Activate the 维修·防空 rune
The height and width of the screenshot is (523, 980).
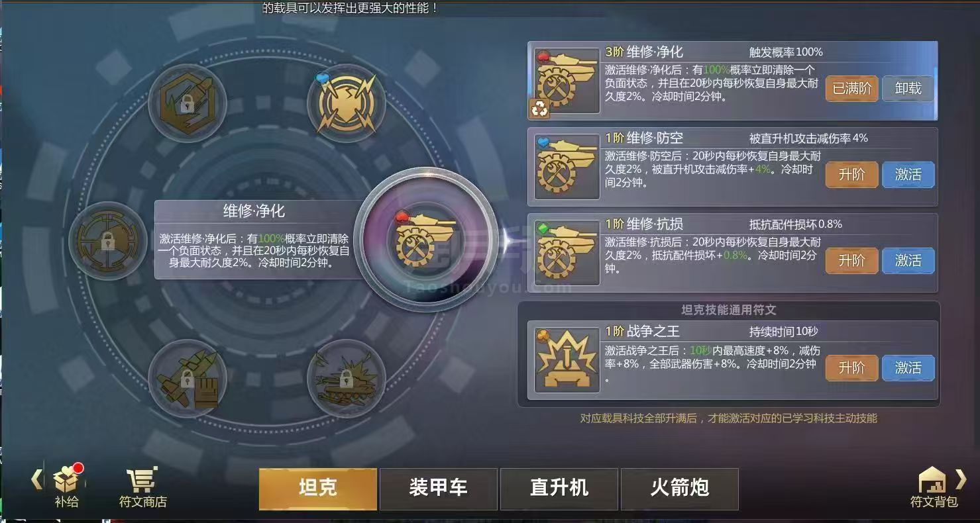pyautogui.click(x=908, y=175)
